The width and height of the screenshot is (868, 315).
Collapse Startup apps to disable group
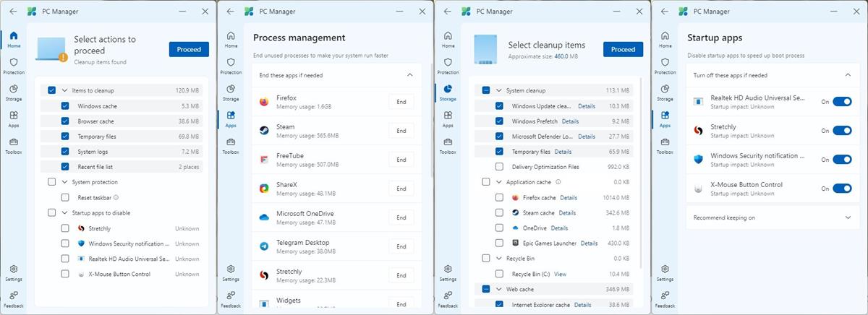pos(64,213)
